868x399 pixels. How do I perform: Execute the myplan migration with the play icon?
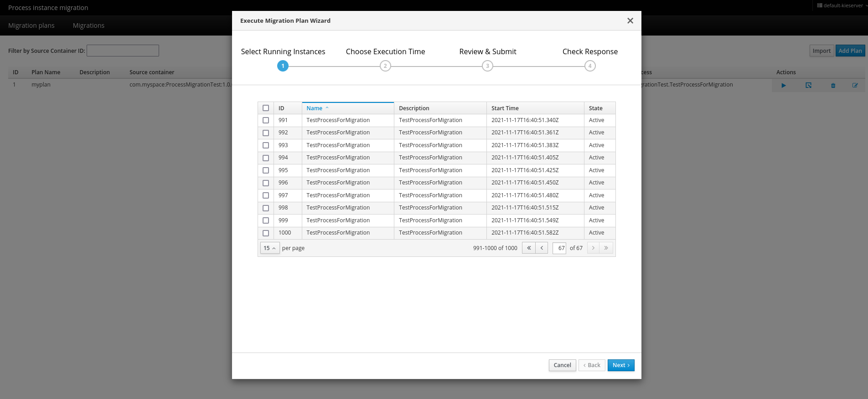click(x=784, y=85)
